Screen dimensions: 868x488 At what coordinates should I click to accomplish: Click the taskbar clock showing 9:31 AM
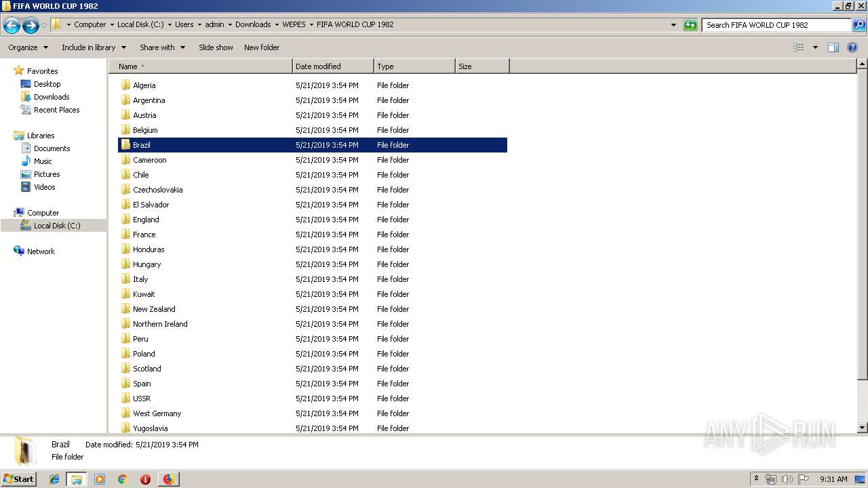coord(833,479)
